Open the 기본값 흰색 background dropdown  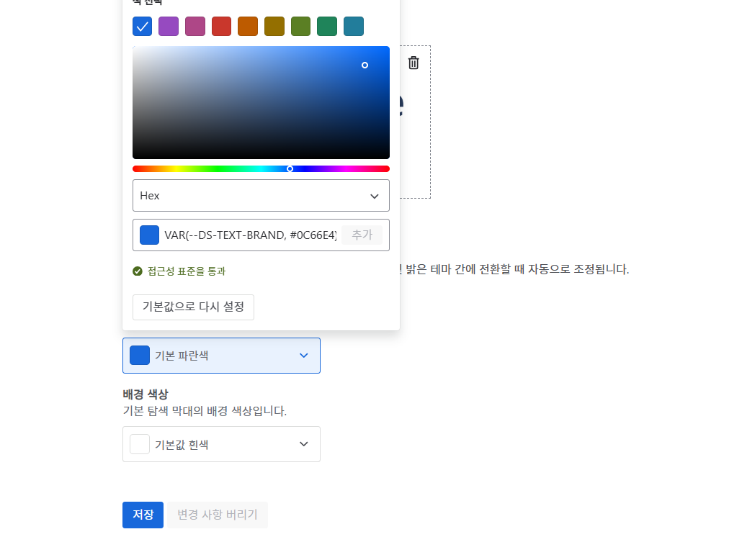(x=221, y=444)
